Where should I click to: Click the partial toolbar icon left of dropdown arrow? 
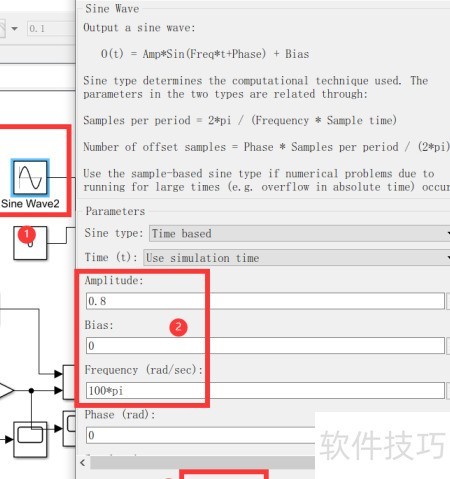(3, 28)
